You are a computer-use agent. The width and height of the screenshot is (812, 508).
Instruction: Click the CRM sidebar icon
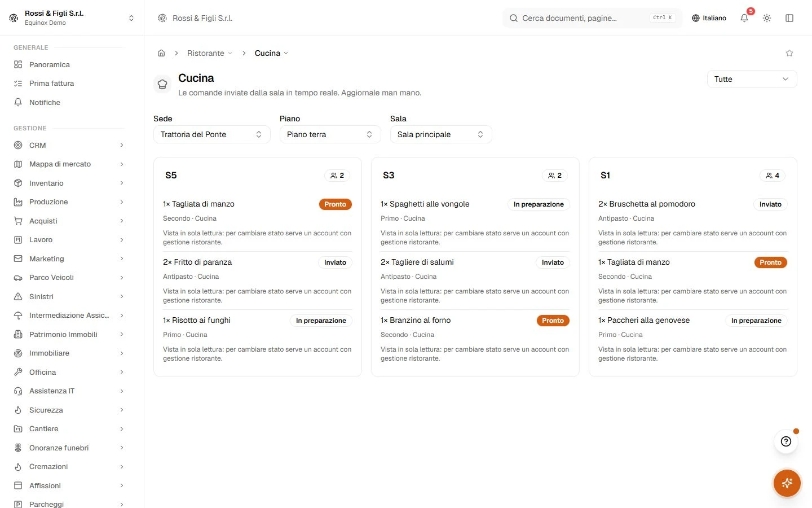click(x=18, y=145)
